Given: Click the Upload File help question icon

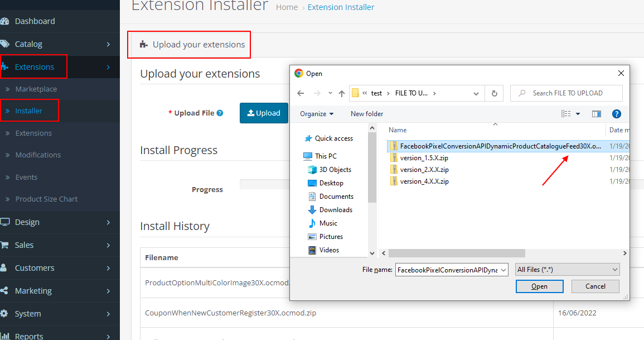Looking at the screenshot, I should 220,113.
